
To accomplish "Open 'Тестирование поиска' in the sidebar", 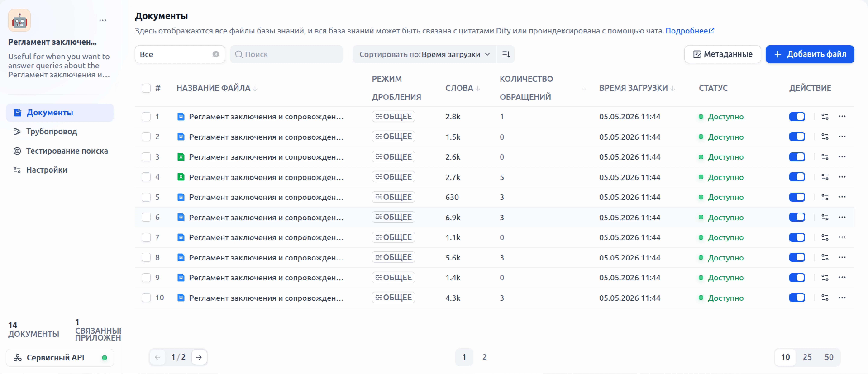I will pos(60,151).
